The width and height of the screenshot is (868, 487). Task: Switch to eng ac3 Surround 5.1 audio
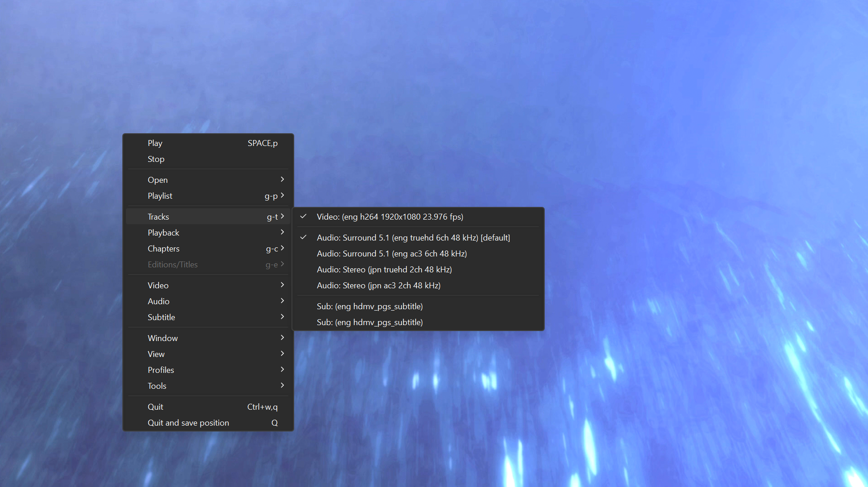point(418,254)
